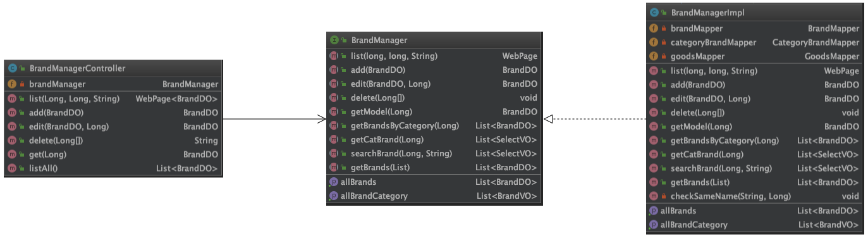This screenshot has width=868, height=238.
Task: Select checkSameName(String, Long) method name
Action: coord(731,196)
